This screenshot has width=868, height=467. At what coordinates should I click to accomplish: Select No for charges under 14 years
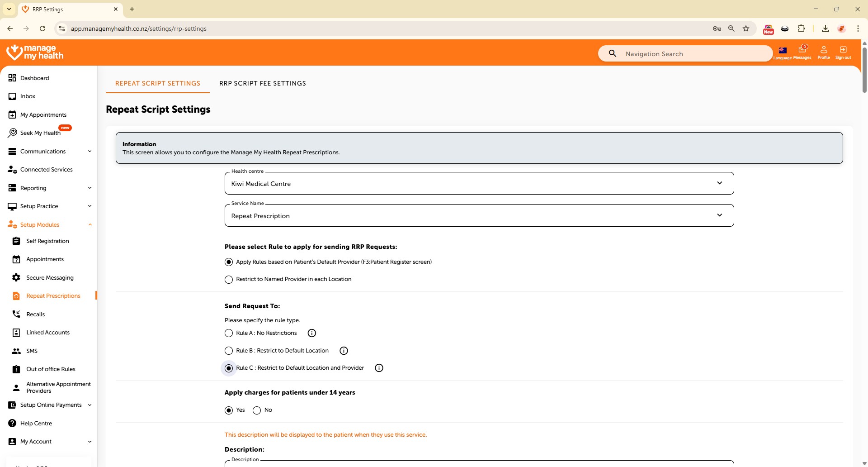click(257, 410)
